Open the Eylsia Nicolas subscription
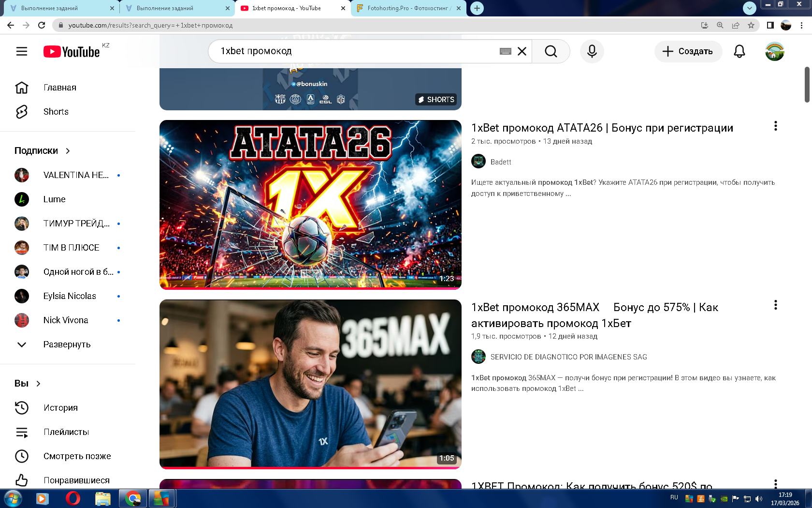The height and width of the screenshot is (508, 812). point(68,296)
